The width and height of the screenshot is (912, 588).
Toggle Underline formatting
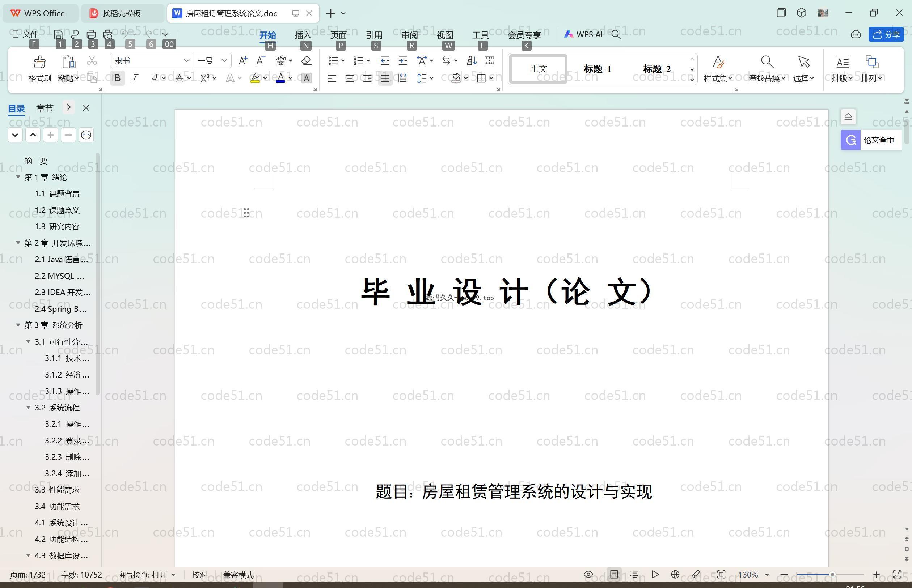tap(153, 78)
